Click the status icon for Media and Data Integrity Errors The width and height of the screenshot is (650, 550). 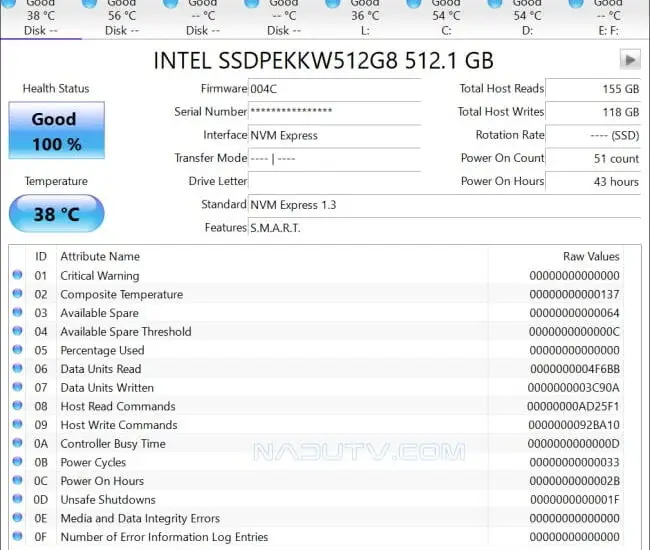tap(17, 517)
